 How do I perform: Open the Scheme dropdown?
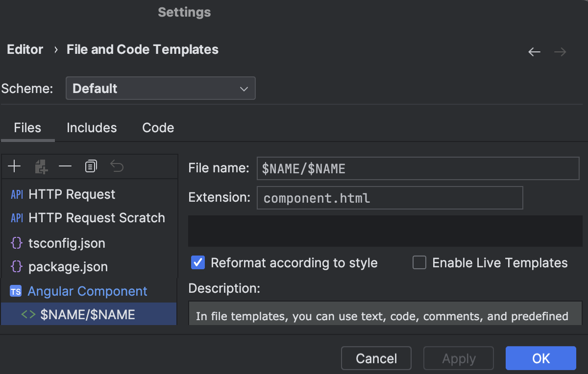click(161, 88)
